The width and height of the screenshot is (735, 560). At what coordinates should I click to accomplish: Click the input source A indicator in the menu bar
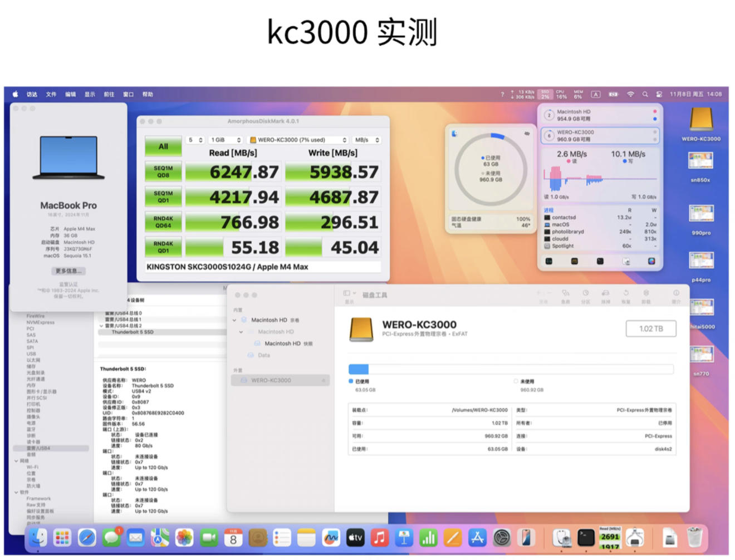click(596, 95)
